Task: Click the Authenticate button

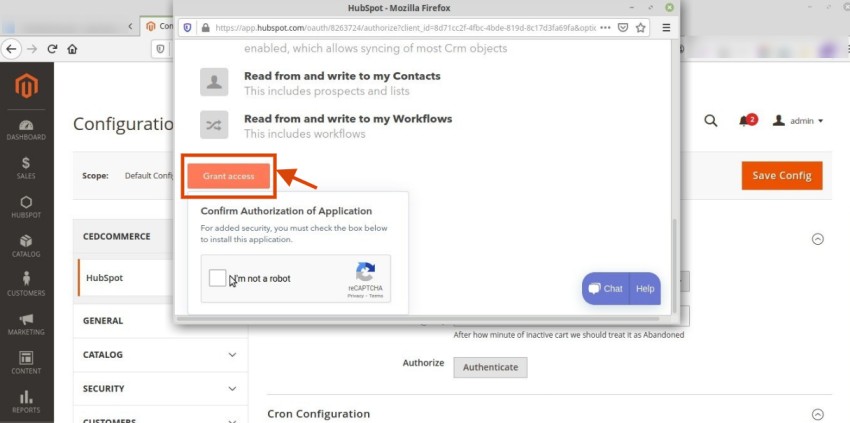Action: pyautogui.click(x=490, y=367)
